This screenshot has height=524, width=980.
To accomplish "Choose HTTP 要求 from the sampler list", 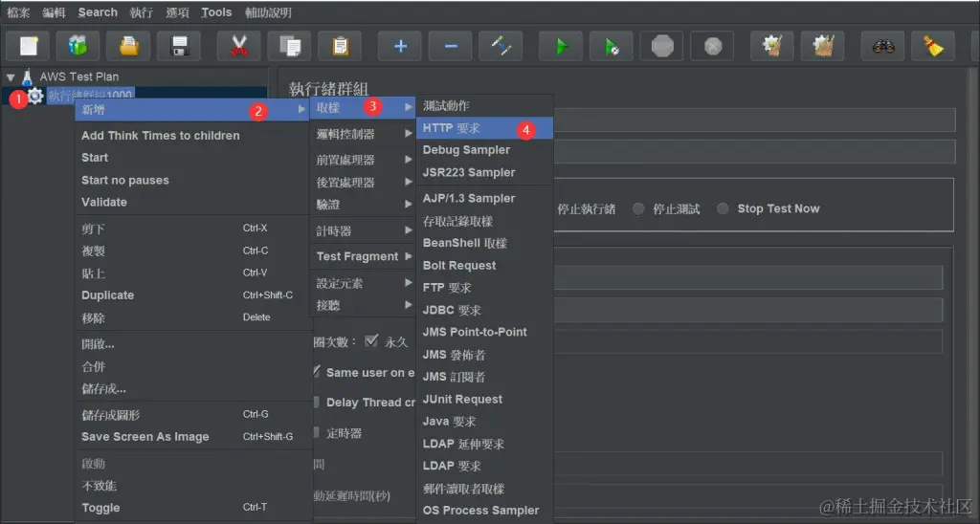I will (x=484, y=128).
